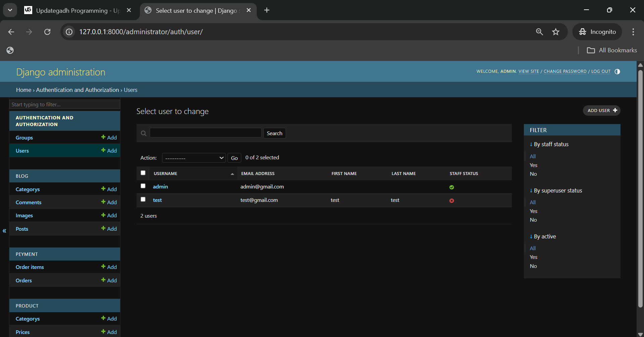Open the Action dropdown

click(194, 158)
